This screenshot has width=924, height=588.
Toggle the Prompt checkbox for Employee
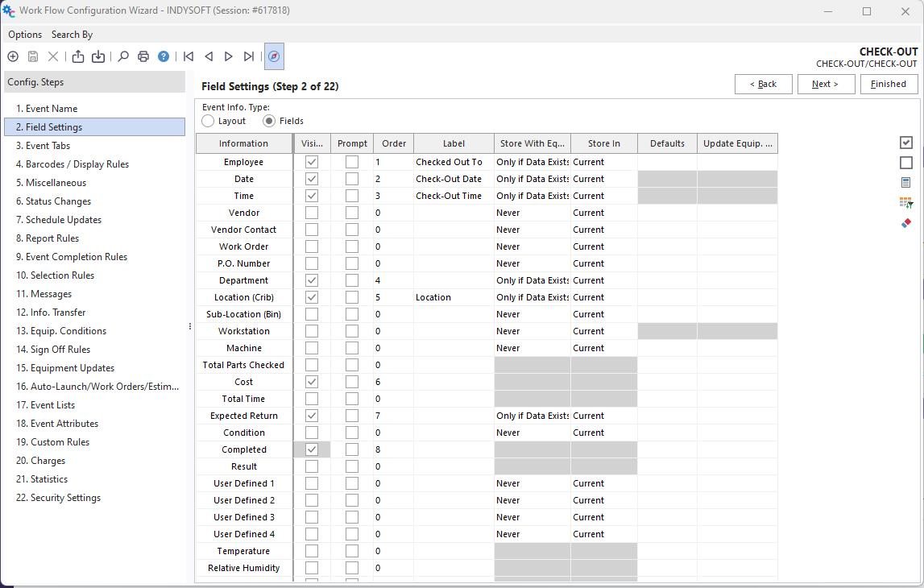(x=352, y=162)
